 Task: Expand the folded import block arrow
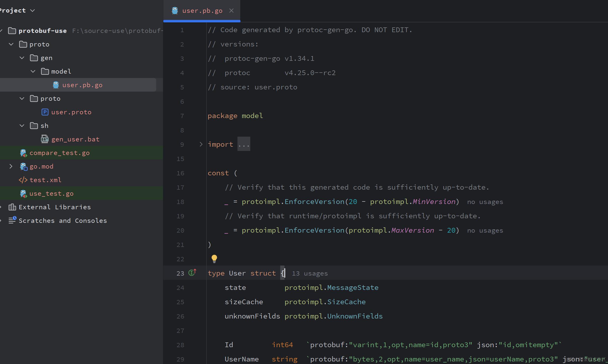point(201,144)
